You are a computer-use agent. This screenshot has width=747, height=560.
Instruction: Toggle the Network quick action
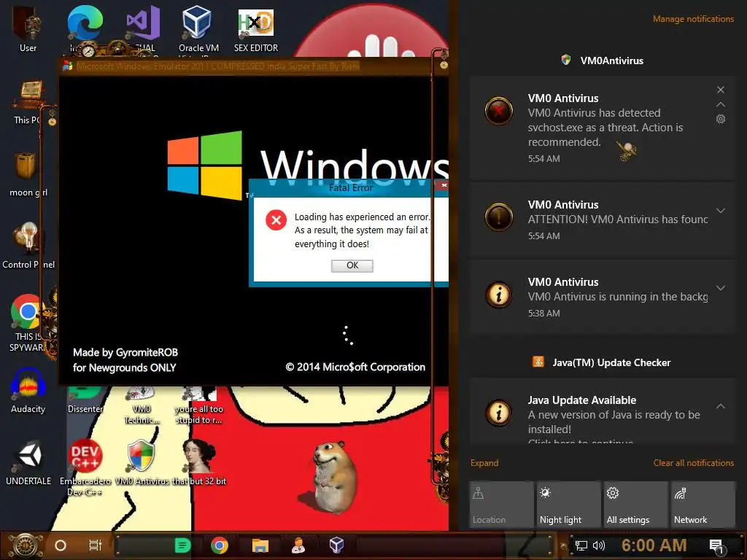(703, 505)
